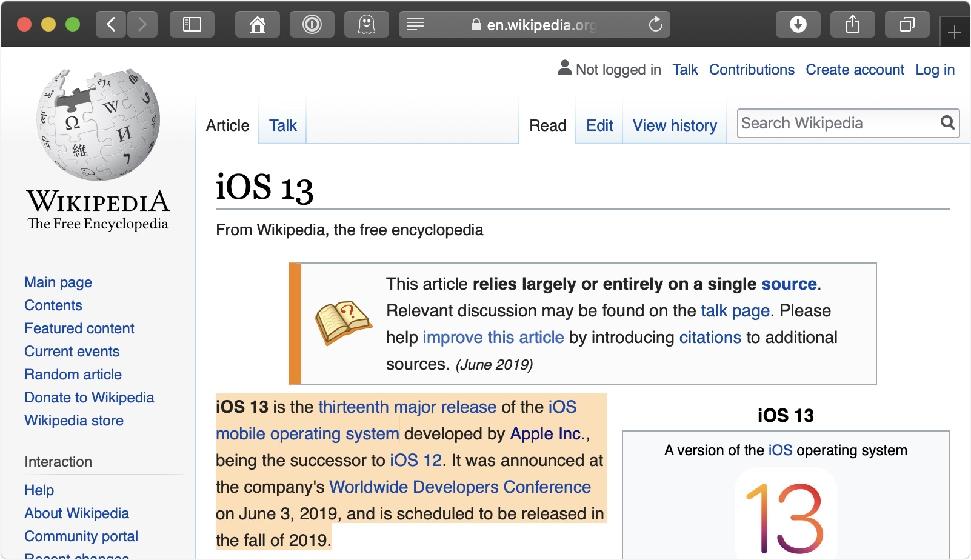Screen dimensions: 971x560
Task: Click the Wikipedia globe logo
Action: [x=98, y=124]
